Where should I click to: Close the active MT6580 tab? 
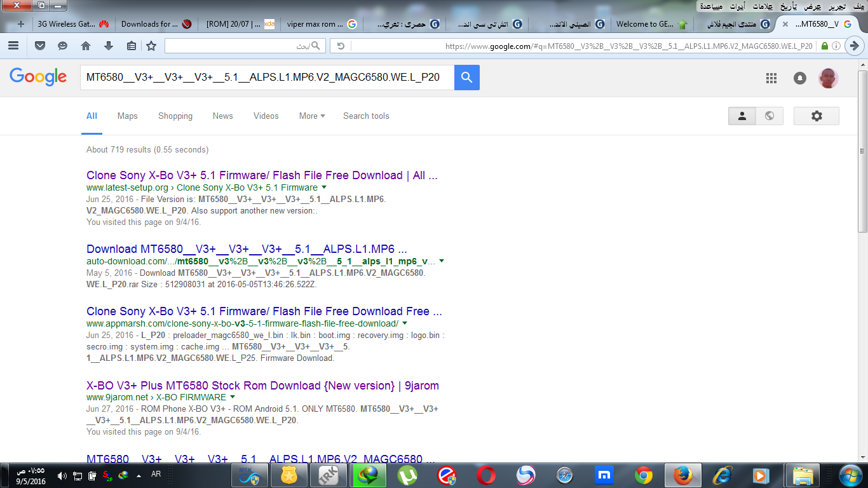[785, 24]
